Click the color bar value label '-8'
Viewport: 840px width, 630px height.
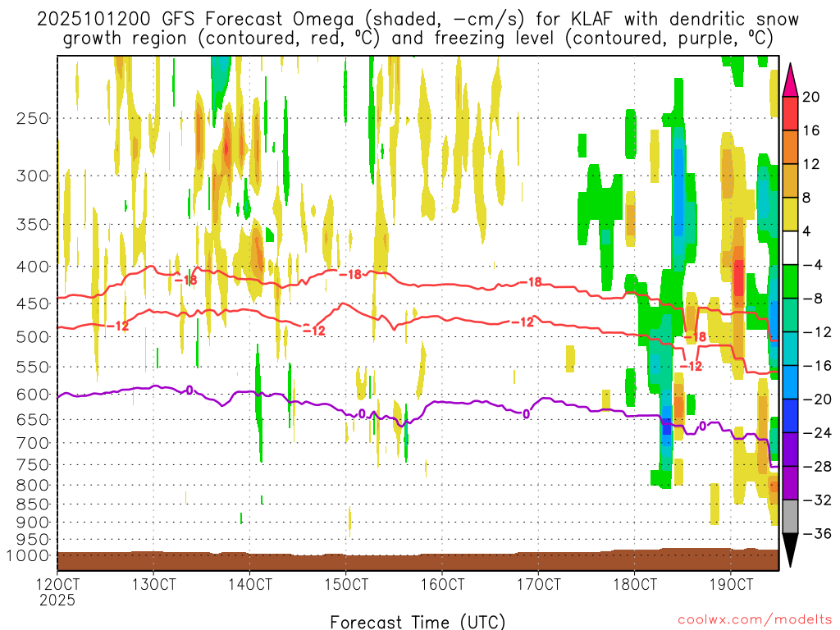point(813,299)
